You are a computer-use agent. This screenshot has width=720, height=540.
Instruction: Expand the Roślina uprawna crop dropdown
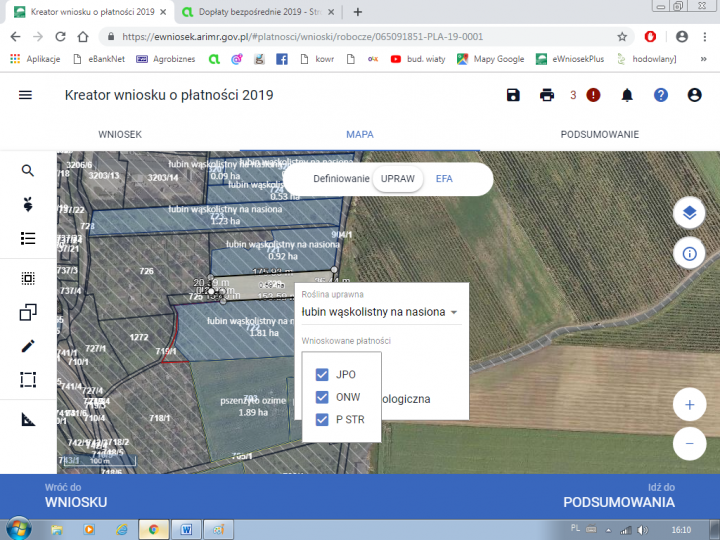453,312
